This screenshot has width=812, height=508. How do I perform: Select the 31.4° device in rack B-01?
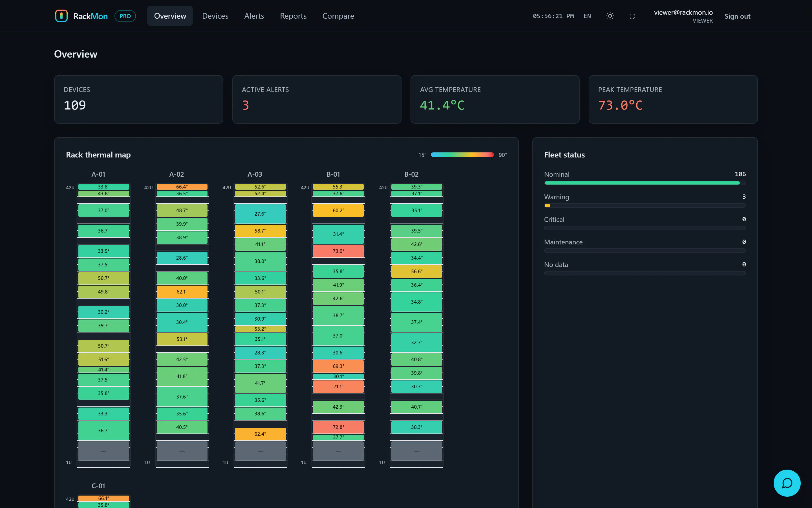338,234
